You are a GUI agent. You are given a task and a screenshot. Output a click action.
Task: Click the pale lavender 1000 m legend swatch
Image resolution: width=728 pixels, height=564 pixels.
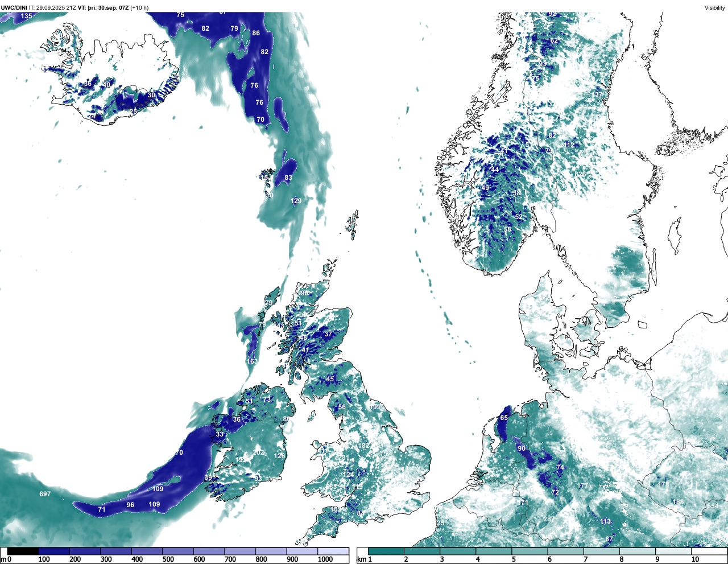coord(333,551)
